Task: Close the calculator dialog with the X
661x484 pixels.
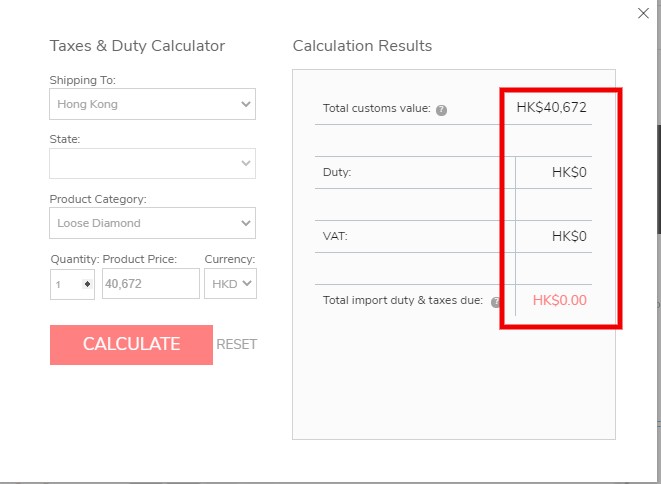Action: (x=643, y=13)
